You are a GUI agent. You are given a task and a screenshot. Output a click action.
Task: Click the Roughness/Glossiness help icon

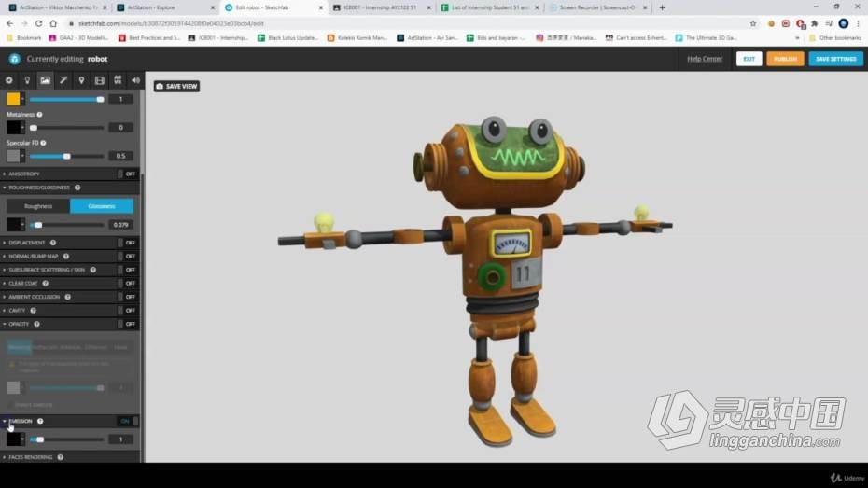[77, 188]
